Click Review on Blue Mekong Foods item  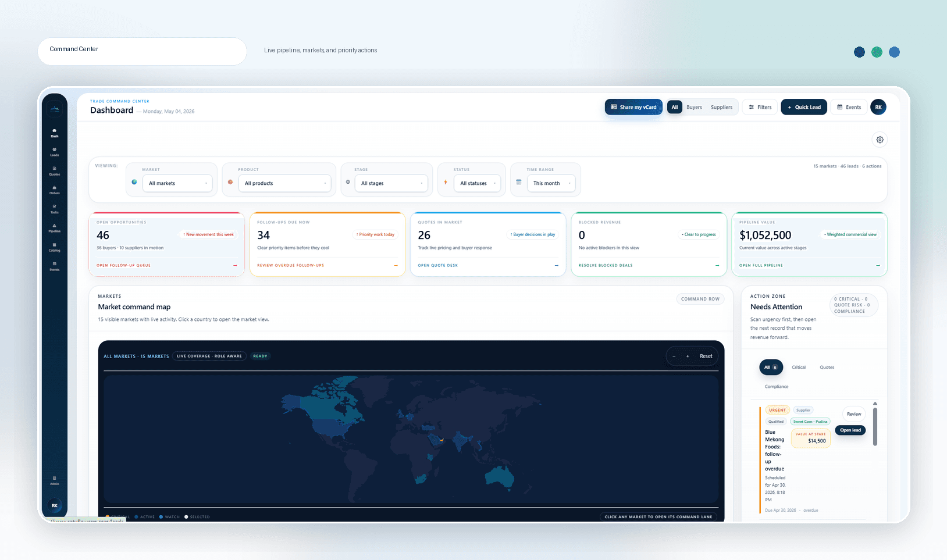(x=854, y=414)
